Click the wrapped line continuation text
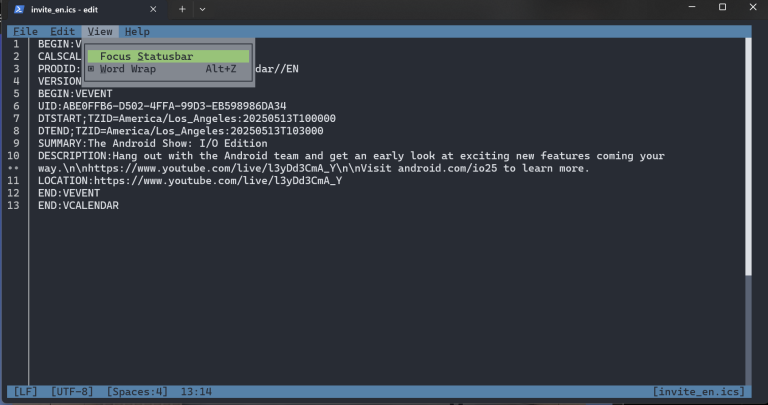This screenshot has height=405, width=768. tap(314, 168)
